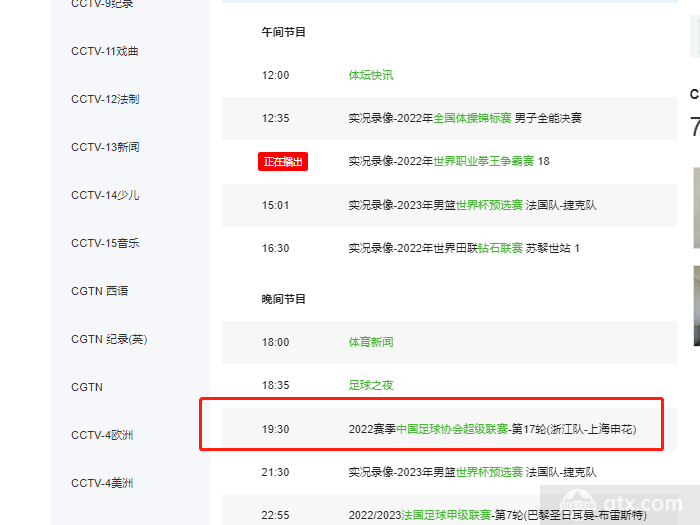The height and width of the screenshot is (525, 700).
Task: Click the 16:30 time entry
Action: [x=275, y=248]
